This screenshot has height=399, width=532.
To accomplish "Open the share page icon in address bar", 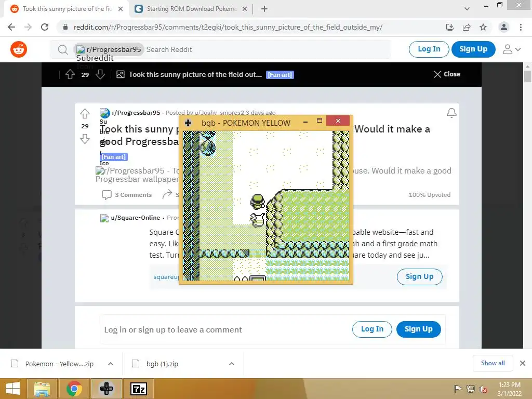I will pos(467,27).
